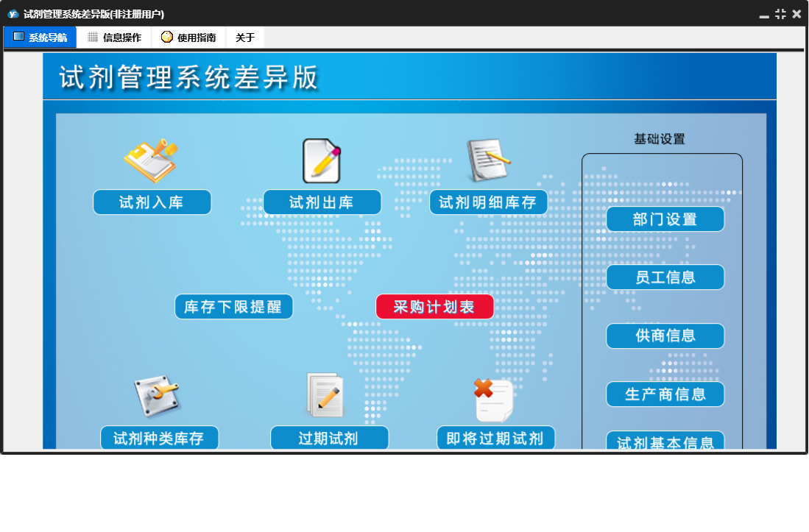
Task: Click the 试剂明细库存 paper stack icon
Action: click(488, 160)
